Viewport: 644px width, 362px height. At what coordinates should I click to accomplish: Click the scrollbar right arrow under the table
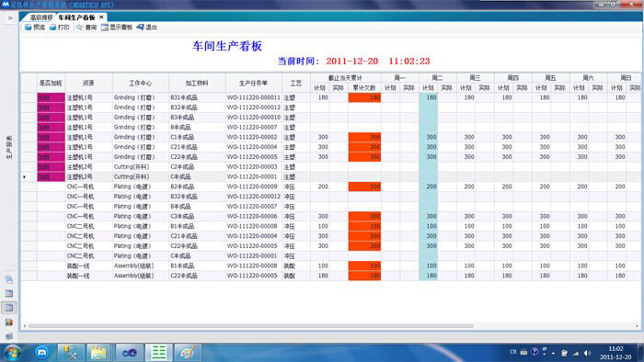(x=638, y=326)
